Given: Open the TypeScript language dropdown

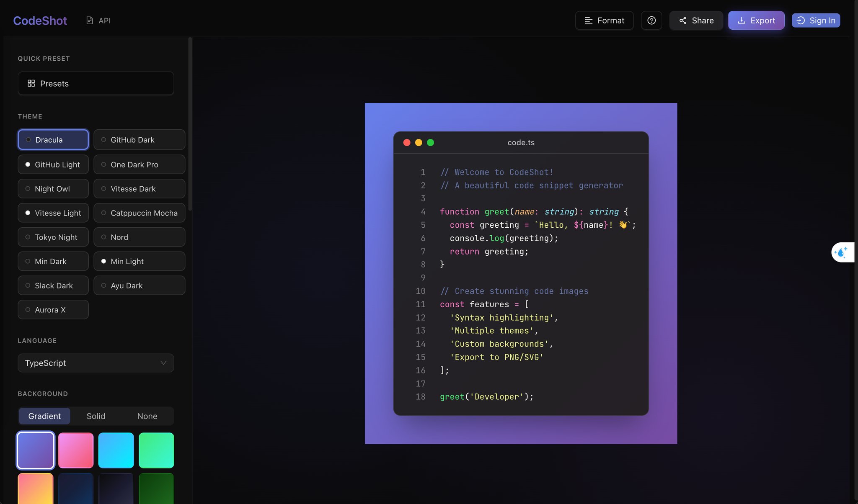Looking at the screenshot, I should (x=96, y=363).
